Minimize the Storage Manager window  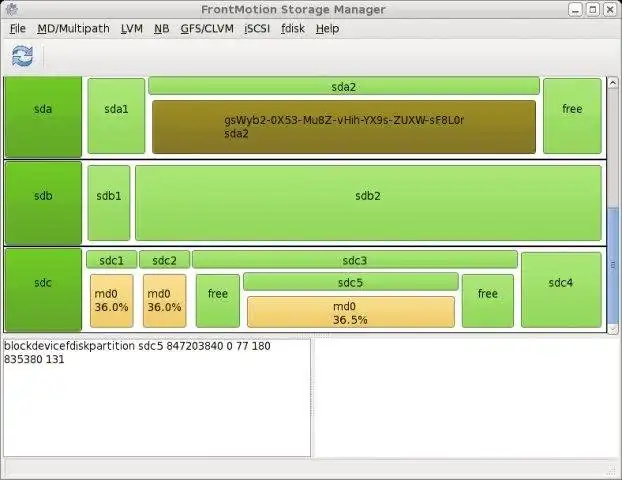point(576,9)
